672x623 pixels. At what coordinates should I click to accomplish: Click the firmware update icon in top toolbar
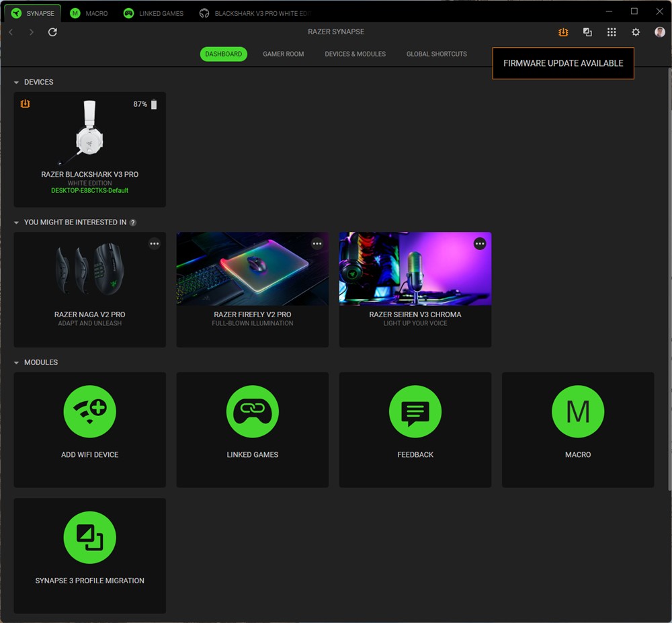tap(563, 32)
